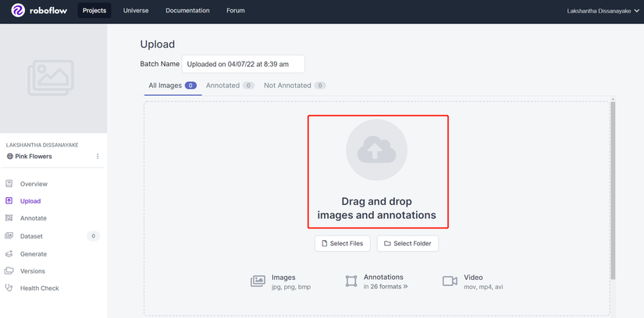
Task: Expand the Lakshantha Dissanayake account dropdown
Action: (x=603, y=11)
